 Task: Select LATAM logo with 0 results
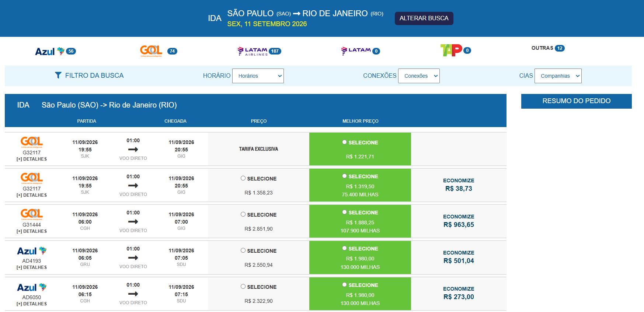point(356,51)
